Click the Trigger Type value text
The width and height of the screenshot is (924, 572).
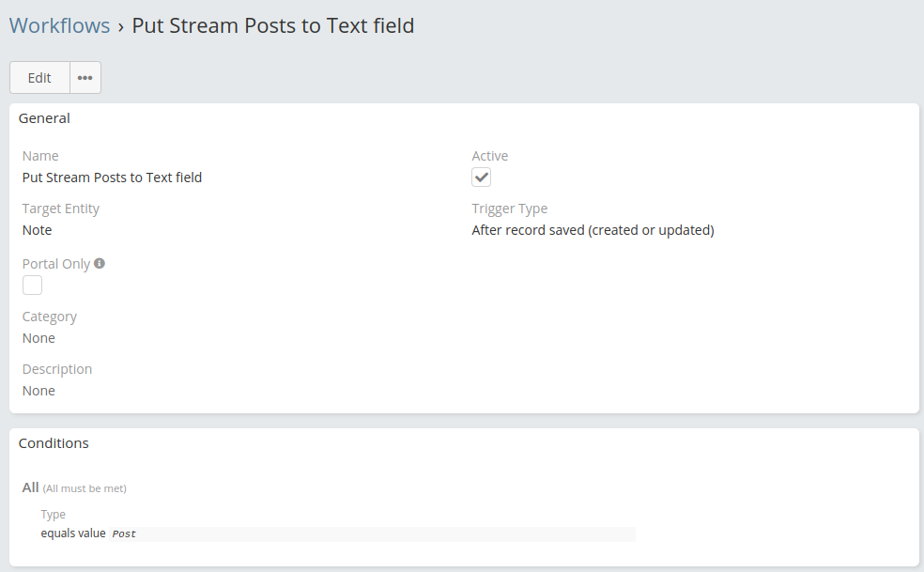593,230
